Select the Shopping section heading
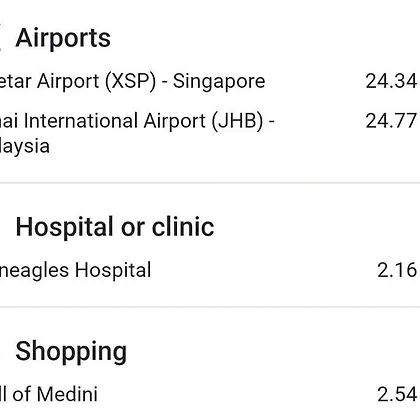The height and width of the screenshot is (420, 420). [71, 352]
